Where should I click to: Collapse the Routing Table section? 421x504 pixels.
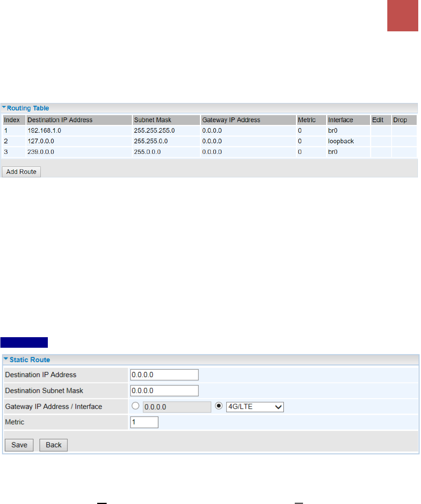click(x=4, y=107)
